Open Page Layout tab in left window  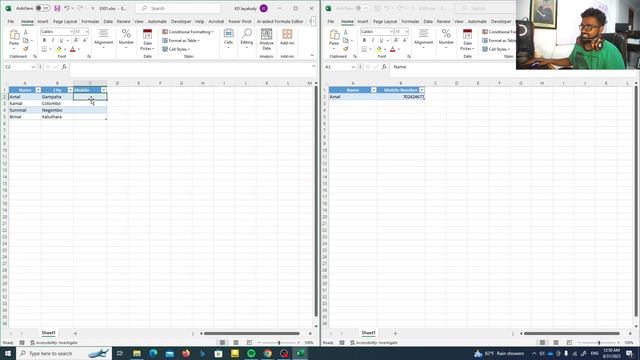click(x=65, y=21)
